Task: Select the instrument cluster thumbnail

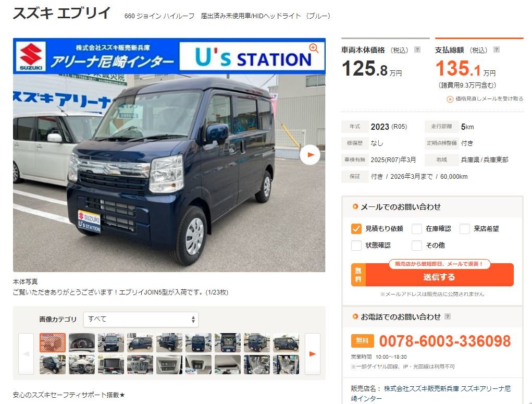Action: click(82, 342)
